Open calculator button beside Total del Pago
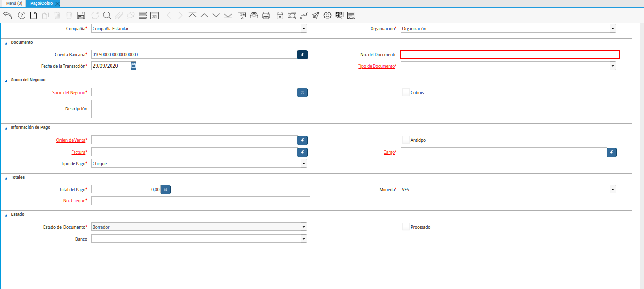Viewport: 644px width, 289px height. coord(165,190)
